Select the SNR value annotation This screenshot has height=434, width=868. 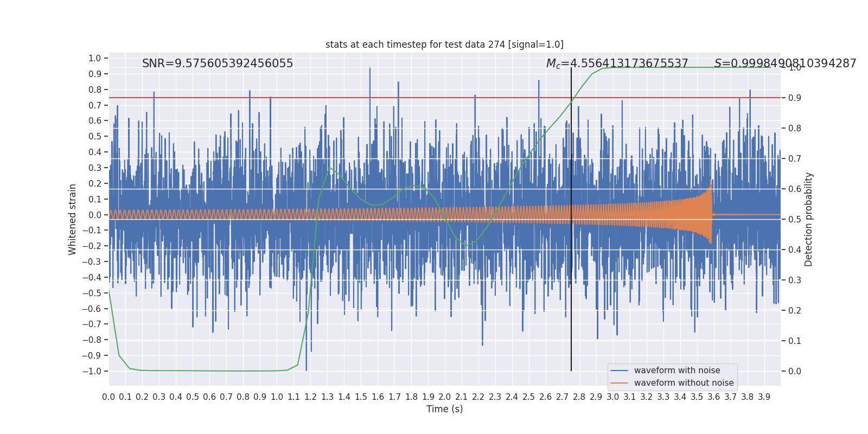pos(218,63)
